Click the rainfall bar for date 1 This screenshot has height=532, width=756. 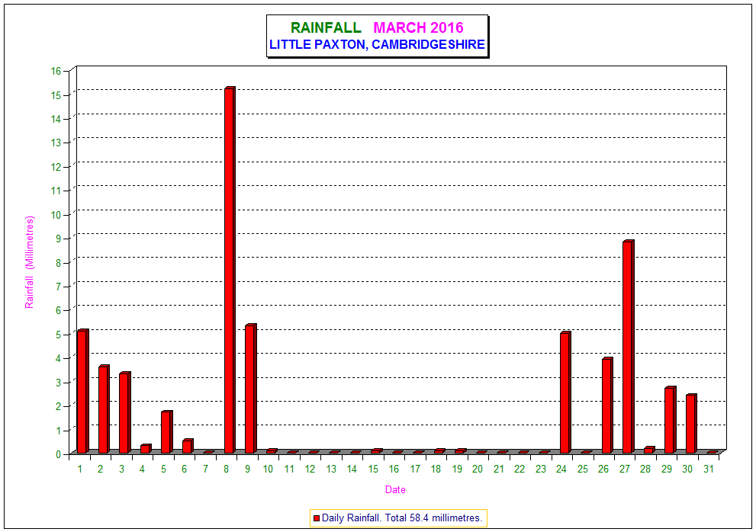pos(83,391)
